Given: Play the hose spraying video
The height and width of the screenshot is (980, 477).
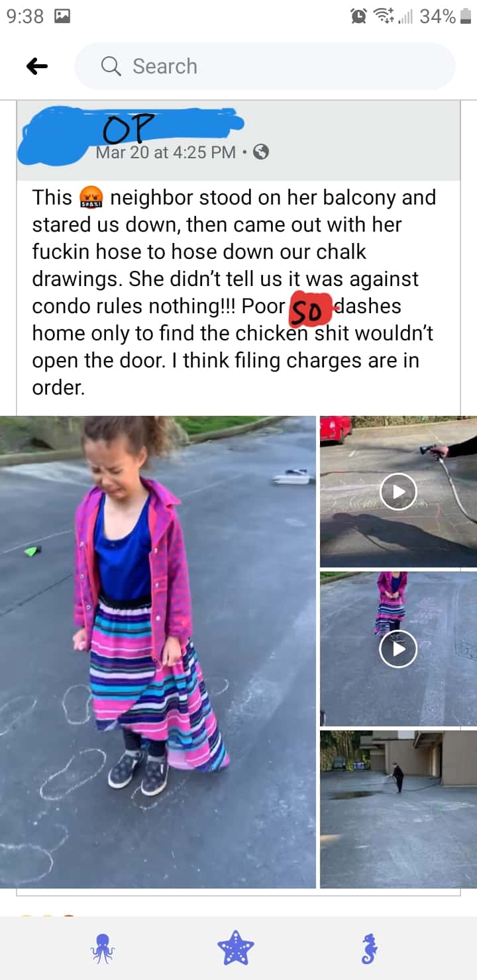Looking at the screenshot, I should coord(398,491).
